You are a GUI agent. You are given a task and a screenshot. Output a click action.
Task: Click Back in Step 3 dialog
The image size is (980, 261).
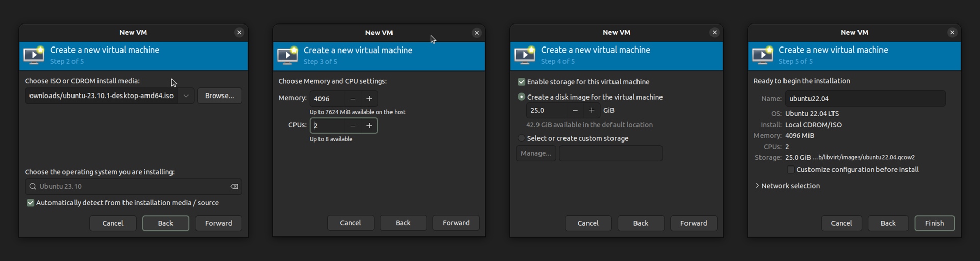pyautogui.click(x=403, y=223)
